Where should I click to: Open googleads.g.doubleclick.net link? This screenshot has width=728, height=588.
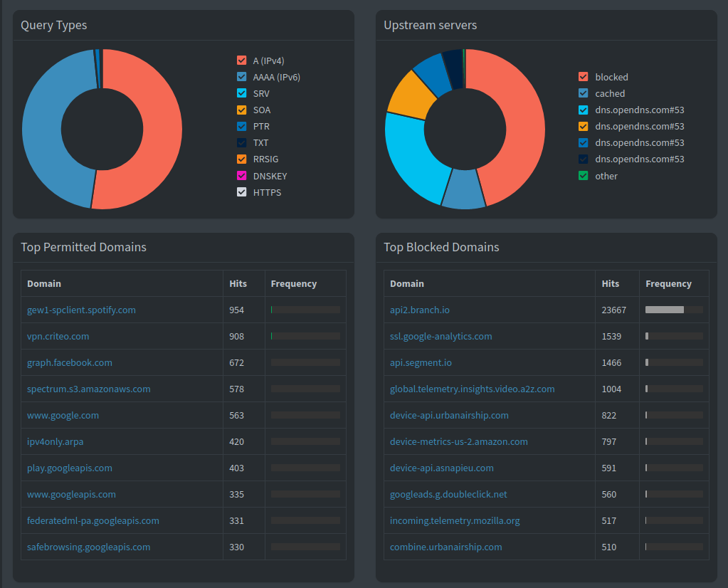click(448, 494)
